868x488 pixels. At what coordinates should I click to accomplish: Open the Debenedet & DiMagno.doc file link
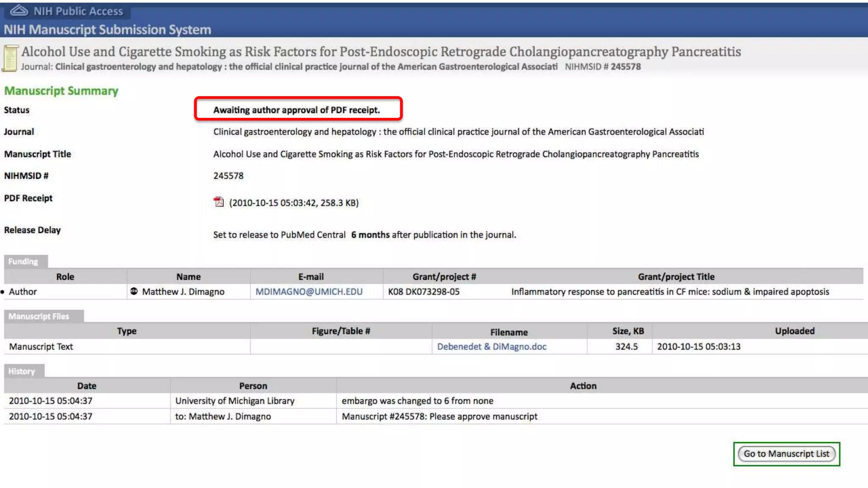tap(492, 346)
